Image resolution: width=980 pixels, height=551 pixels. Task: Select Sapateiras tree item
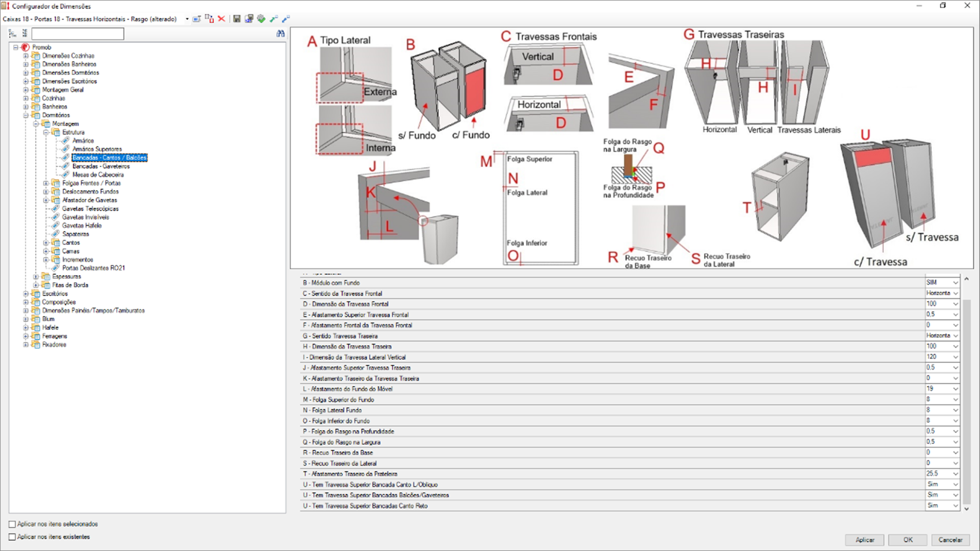point(75,234)
